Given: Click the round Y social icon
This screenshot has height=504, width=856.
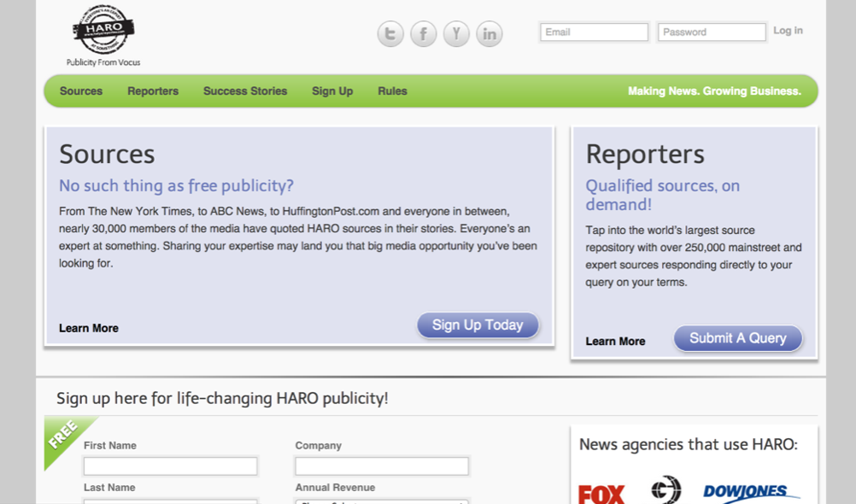Looking at the screenshot, I should pyautogui.click(x=456, y=34).
